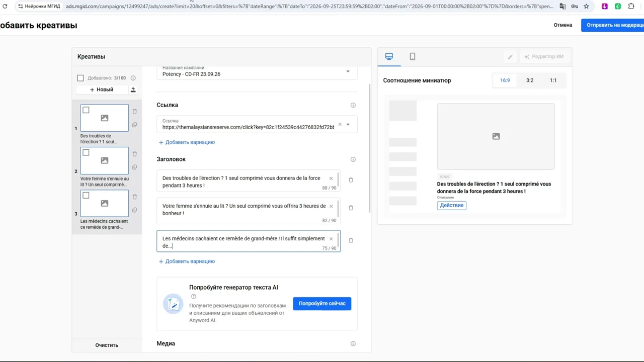Open the info icon next to Заголовок
644x362 pixels.
point(353,159)
